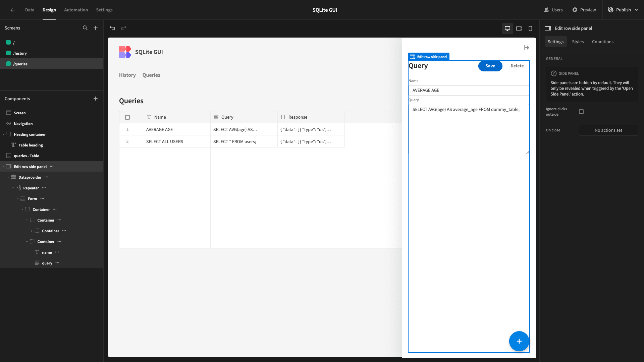Screen dimensions: 644x362
Task: Open On close actions button
Action: [x=608, y=130]
